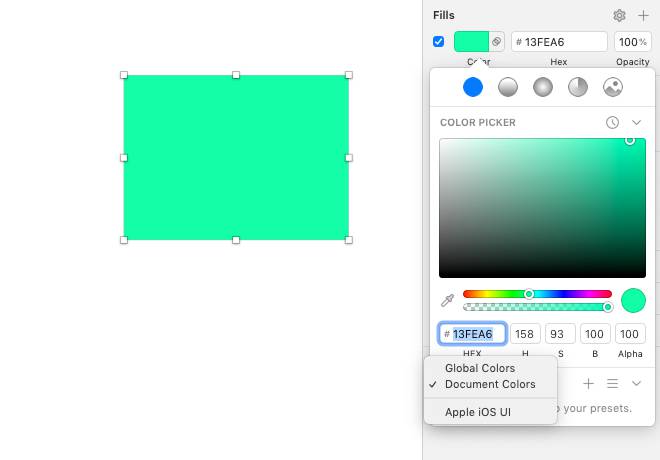This screenshot has height=460, width=660.
Task: Select the angular gradient fill type
Action: [x=578, y=87]
